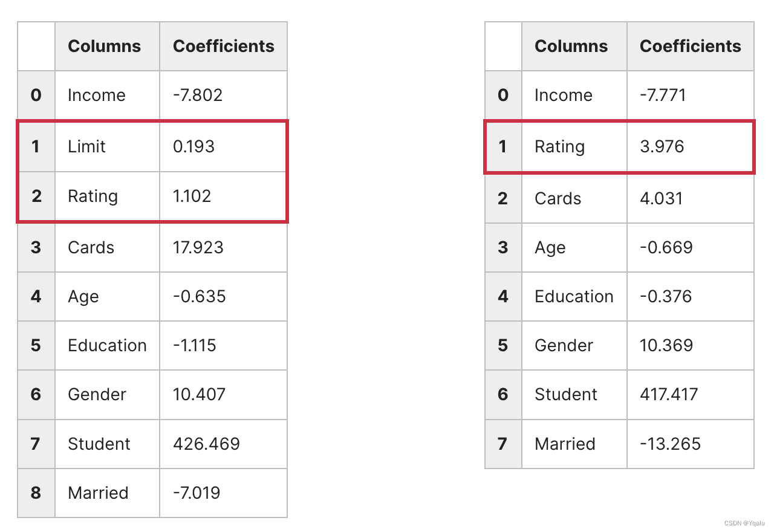Screen dimensions: 774x532
Task: Click the Coefficients header in right table
Action: pos(690,47)
